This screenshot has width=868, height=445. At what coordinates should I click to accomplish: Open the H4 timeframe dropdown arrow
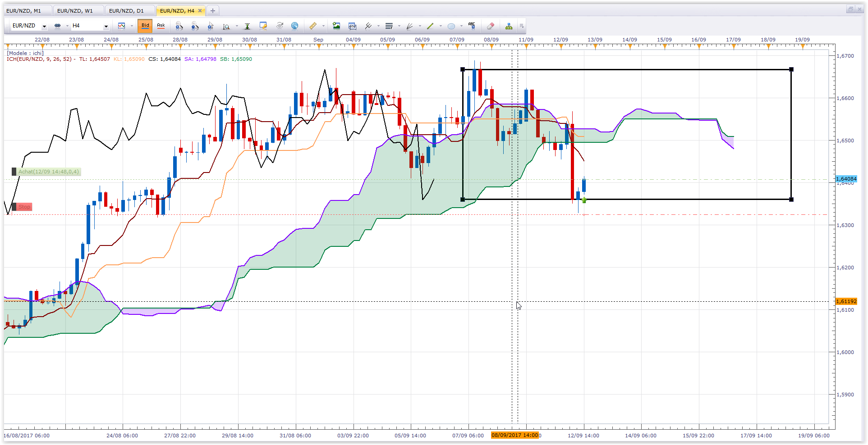click(106, 27)
